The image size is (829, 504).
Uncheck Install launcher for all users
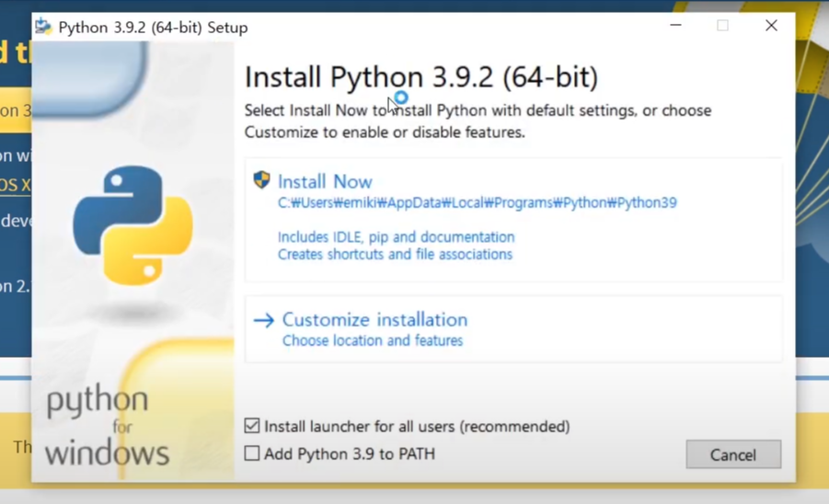(x=252, y=426)
